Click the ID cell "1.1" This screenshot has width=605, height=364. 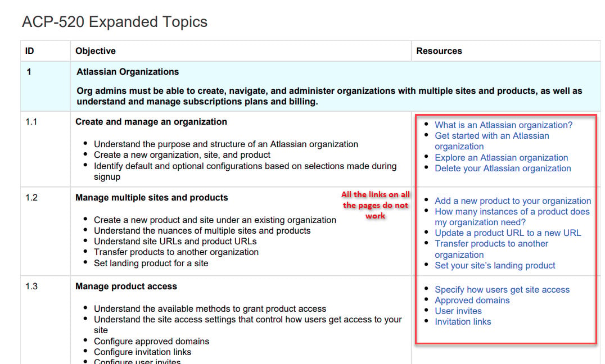coord(31,122)
